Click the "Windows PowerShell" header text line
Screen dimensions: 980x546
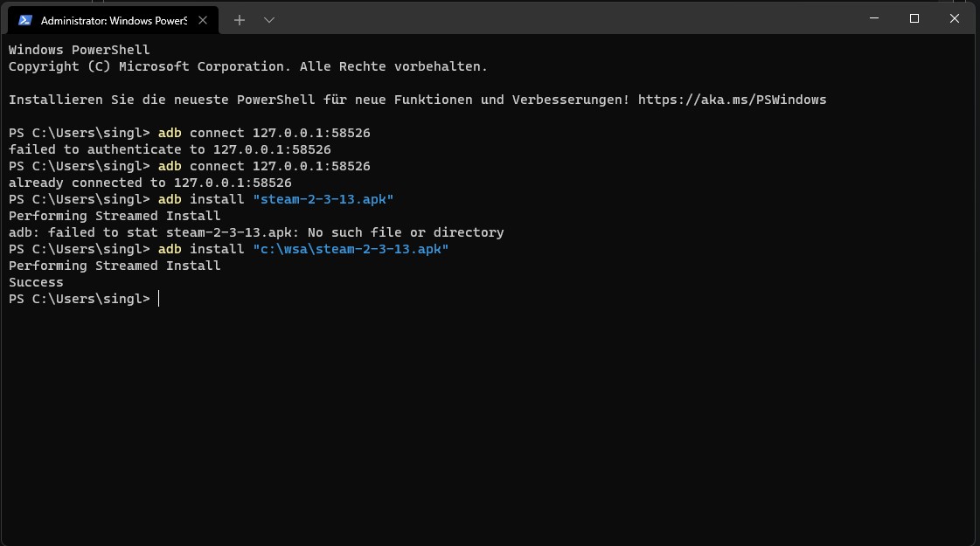[79, 50]
